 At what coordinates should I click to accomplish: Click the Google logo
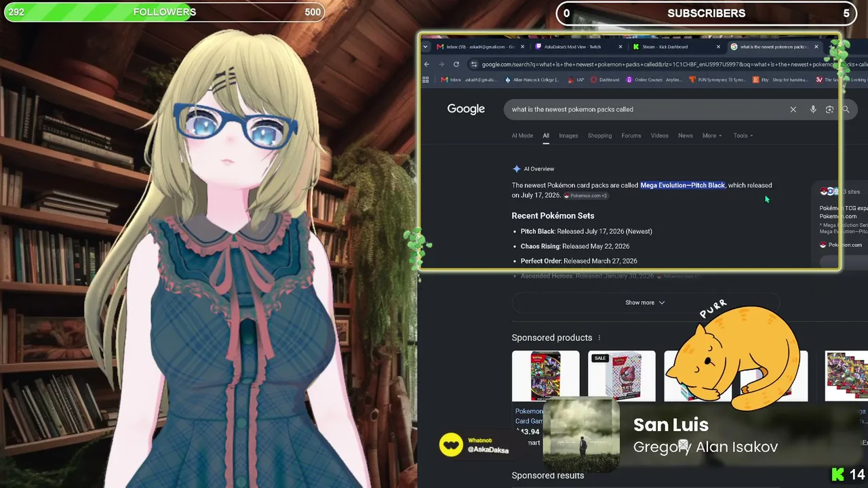(466, 109)
